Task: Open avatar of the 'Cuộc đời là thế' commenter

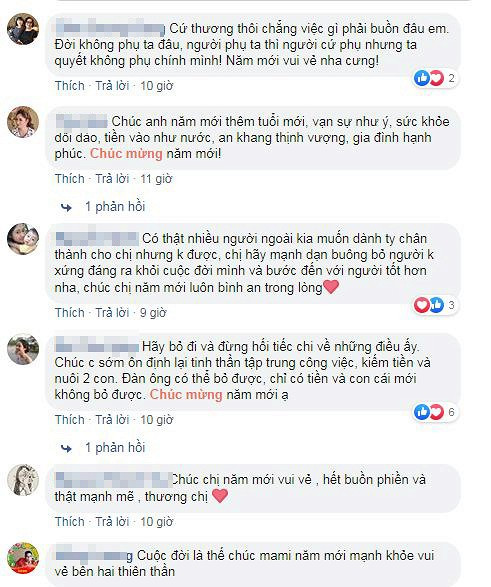Action: (x=23, y=558)
